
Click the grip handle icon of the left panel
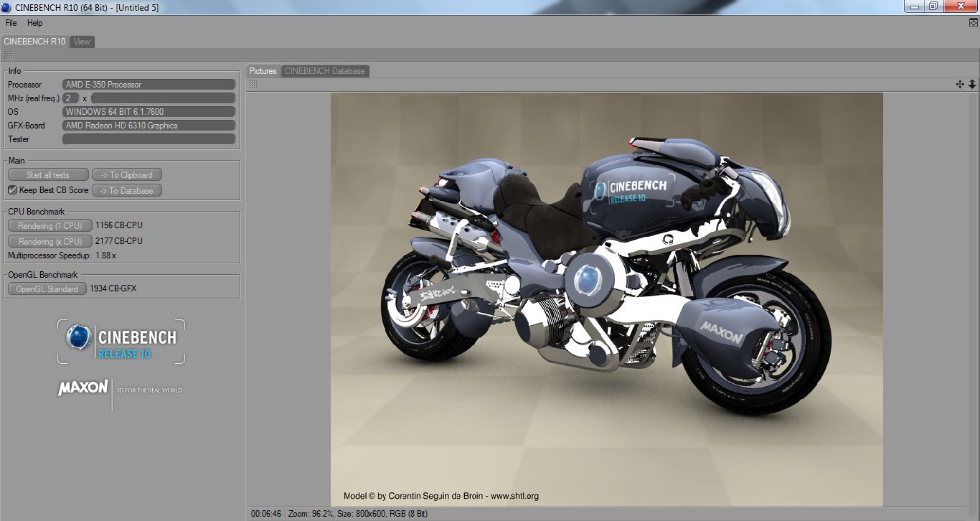(x=8, y=55)
